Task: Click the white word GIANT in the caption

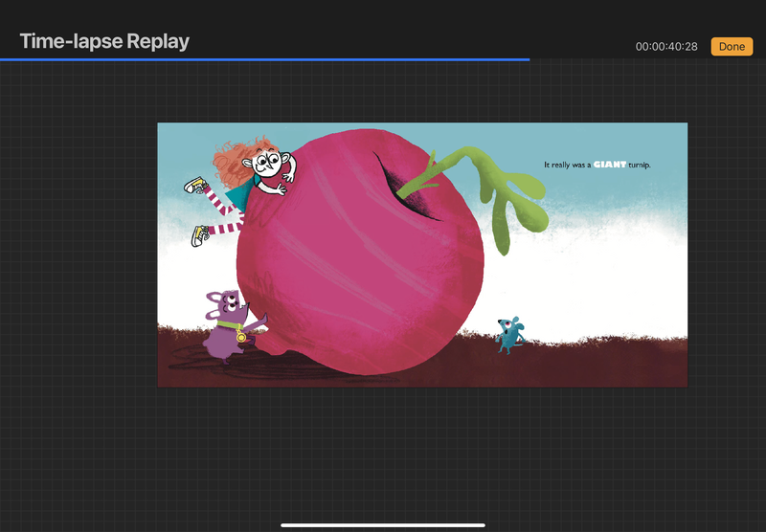Action: [608, 165]
